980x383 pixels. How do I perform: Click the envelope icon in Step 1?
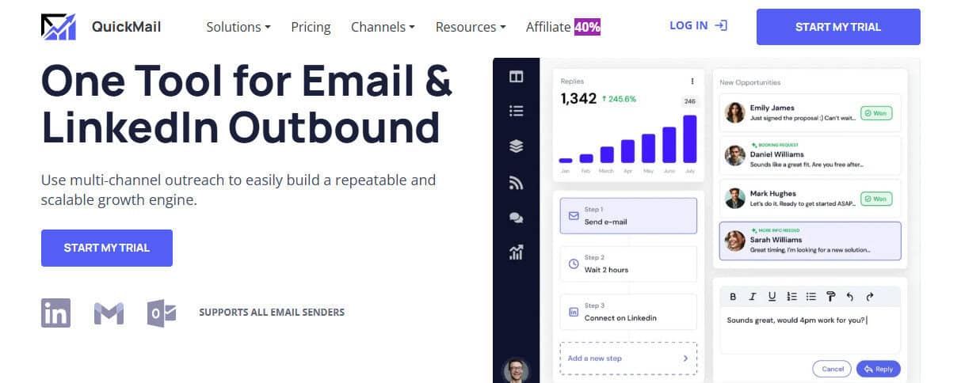(x=574, y=215)
